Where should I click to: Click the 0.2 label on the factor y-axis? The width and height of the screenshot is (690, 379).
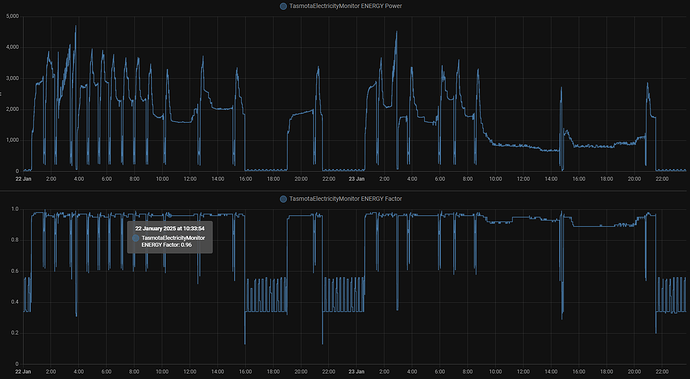coord(15,333)
